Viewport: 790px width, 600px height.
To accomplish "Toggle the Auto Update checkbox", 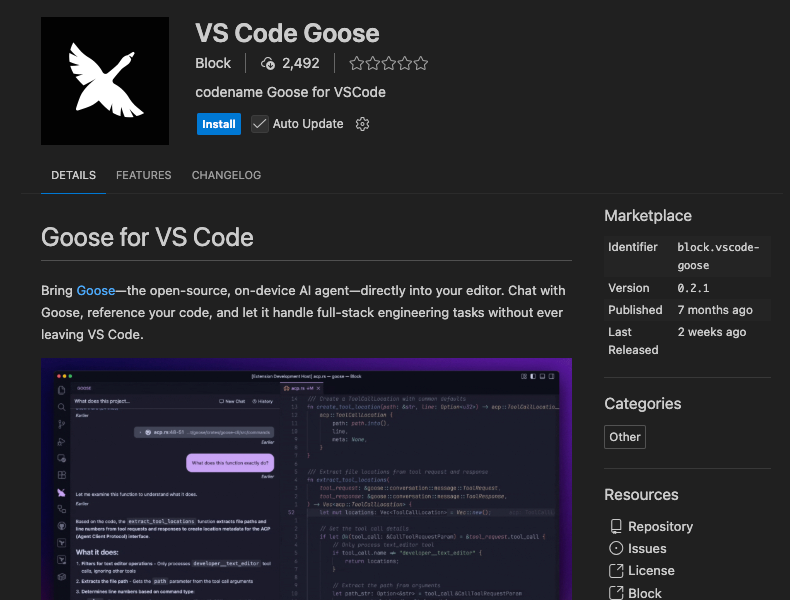I will point(260,124).
